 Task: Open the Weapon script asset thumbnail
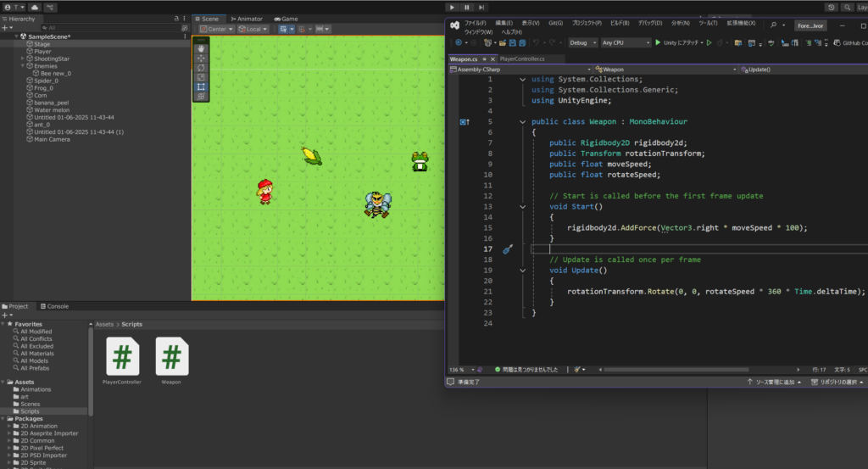(x=172, y=357)
